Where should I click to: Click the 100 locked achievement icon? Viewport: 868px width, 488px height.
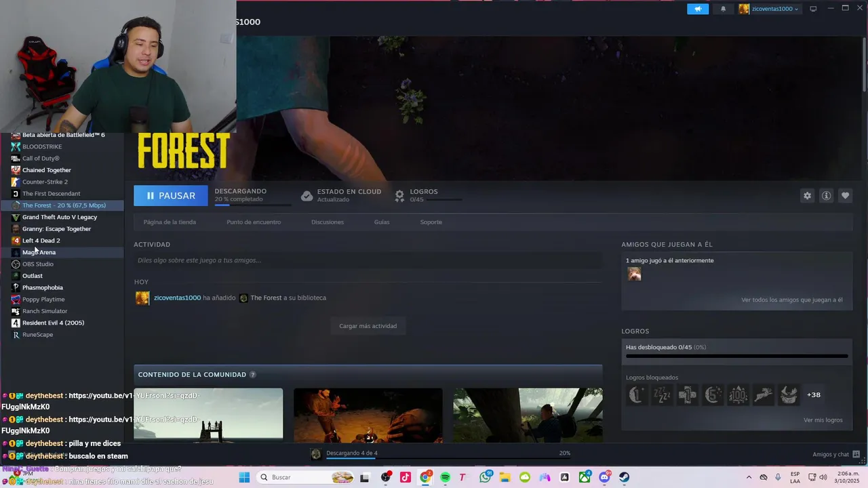(738, 394)
